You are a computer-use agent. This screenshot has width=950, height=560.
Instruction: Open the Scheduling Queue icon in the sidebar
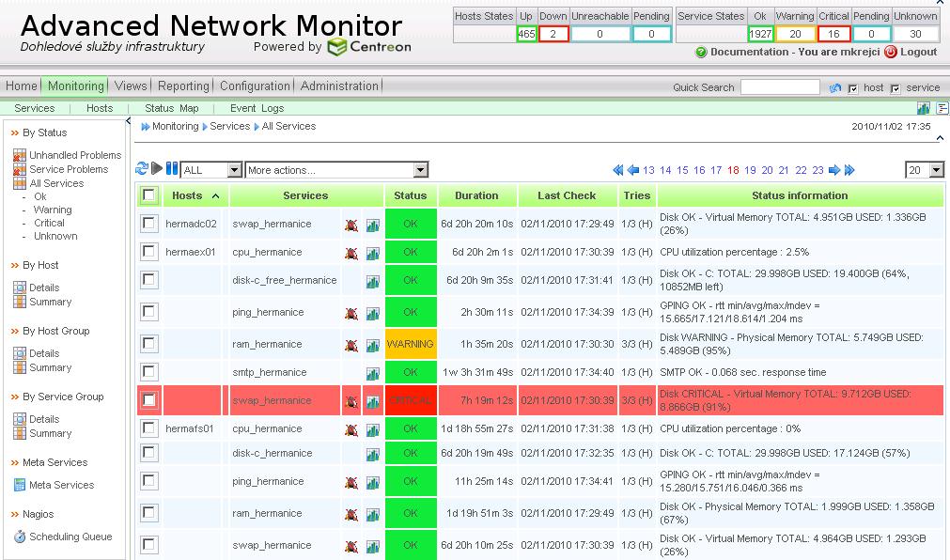tap(20, 537)
